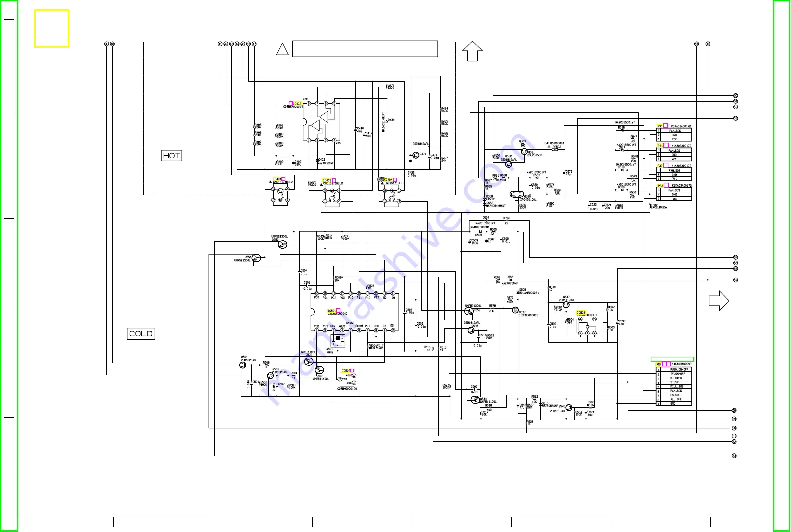791x532 pixels.
Task: Open the P33 highlighted connector link
Action: tap(660, 185)
